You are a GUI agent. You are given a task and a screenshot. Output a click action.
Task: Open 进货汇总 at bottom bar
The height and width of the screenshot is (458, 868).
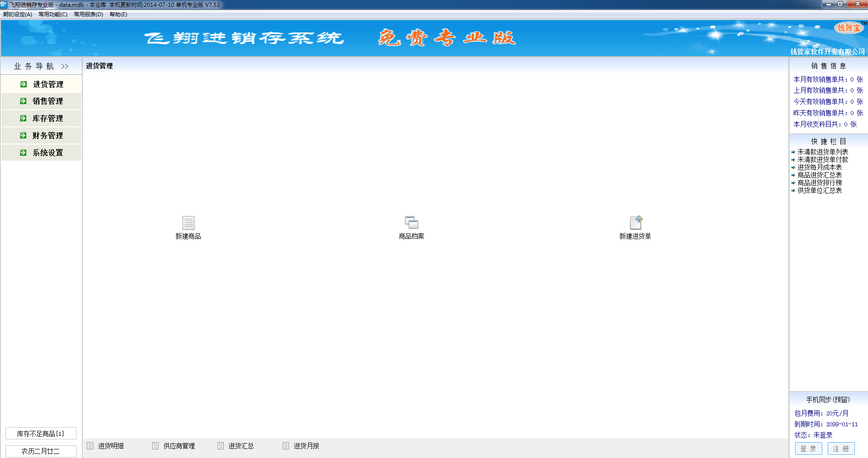[241, 446]
